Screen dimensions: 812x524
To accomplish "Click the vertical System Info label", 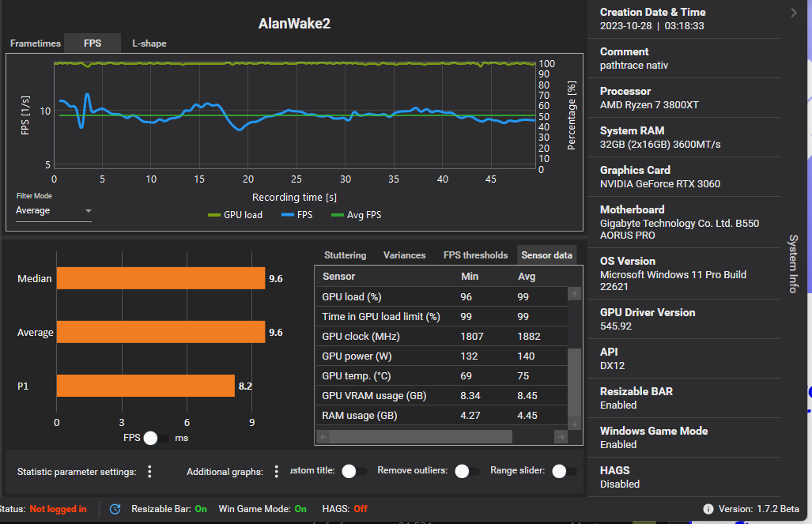I will coord(793,263).
